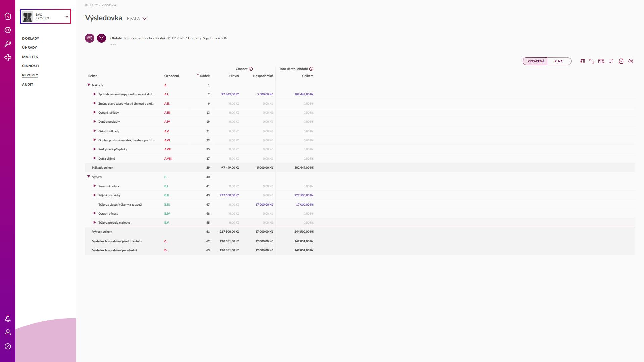Open table settings hexagon icon

pos(631,61)
